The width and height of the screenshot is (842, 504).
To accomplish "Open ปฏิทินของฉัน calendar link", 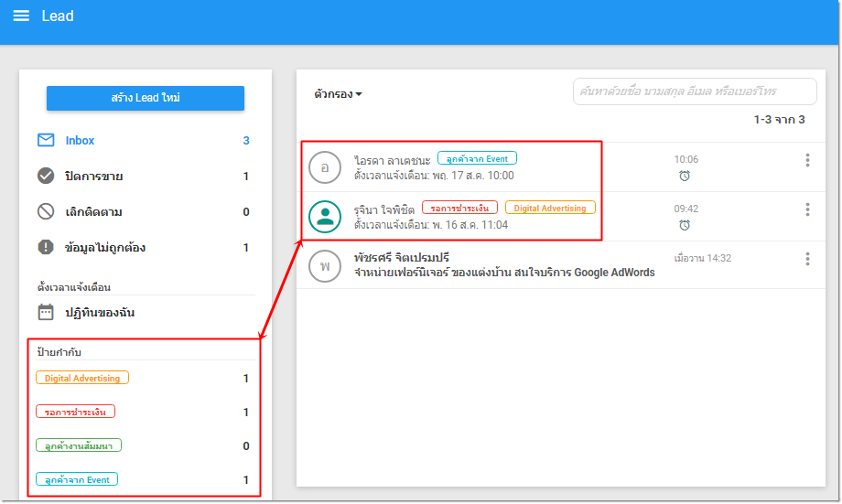I will [x=100, y=313].
